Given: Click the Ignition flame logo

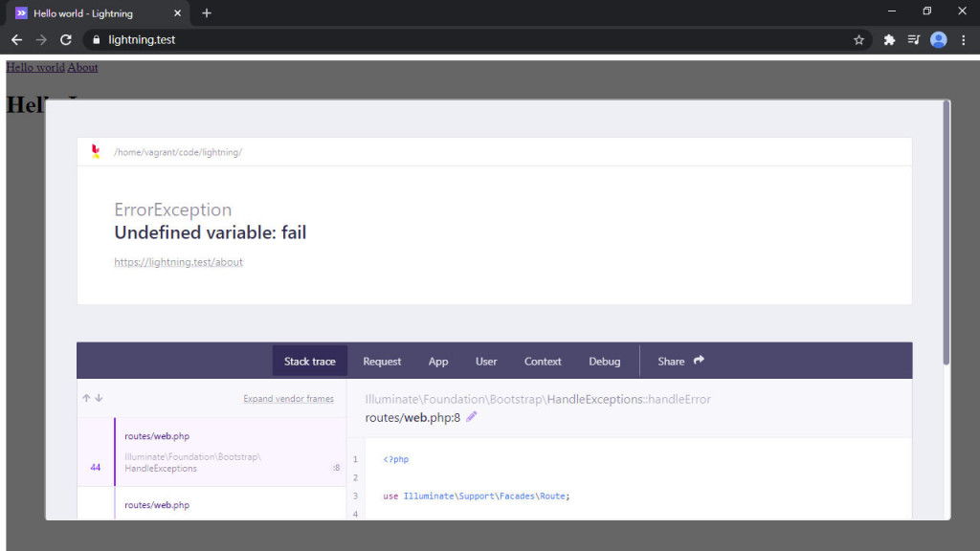Looking at the screenshot, I should tap(95, 152).
